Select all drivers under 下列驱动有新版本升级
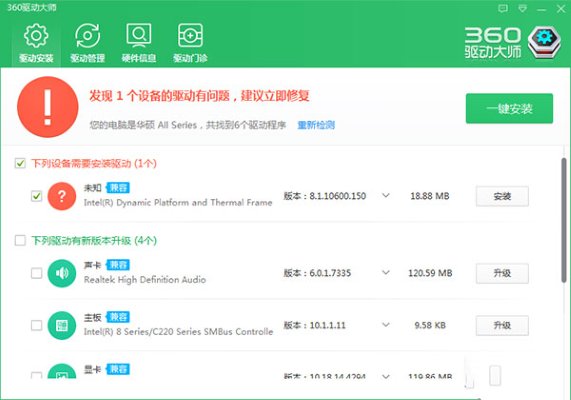Screen dimensions: 571x400 point(20,240)
